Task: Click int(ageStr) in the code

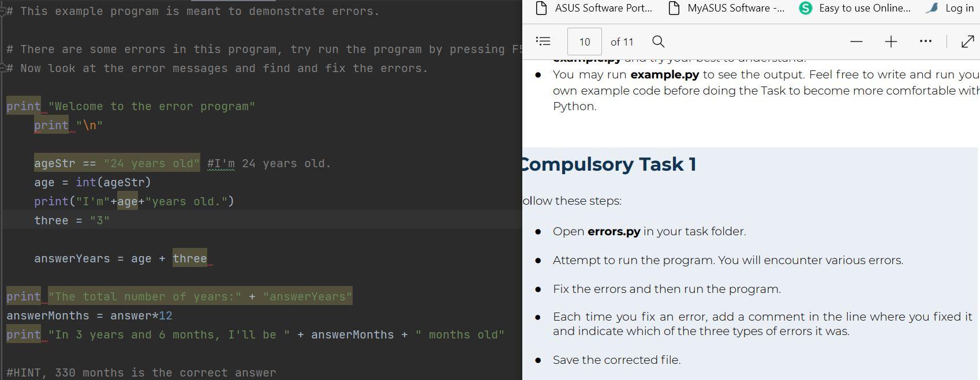Action: point(113,182)
